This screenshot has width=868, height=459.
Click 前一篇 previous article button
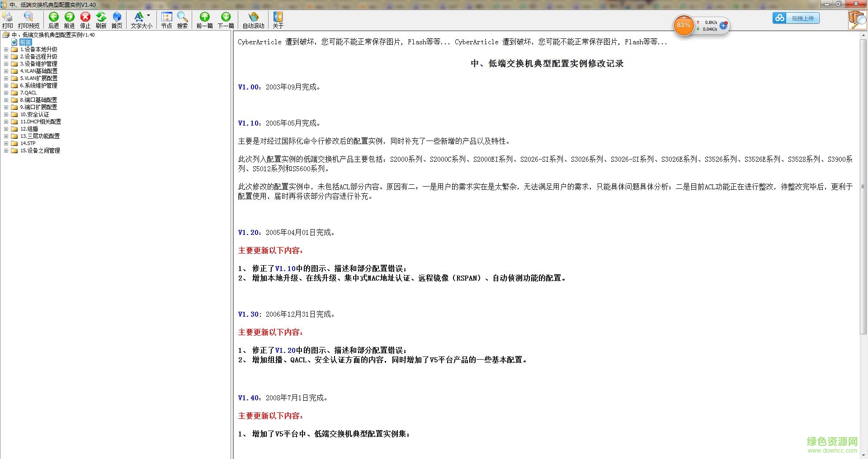coord(204,20)
